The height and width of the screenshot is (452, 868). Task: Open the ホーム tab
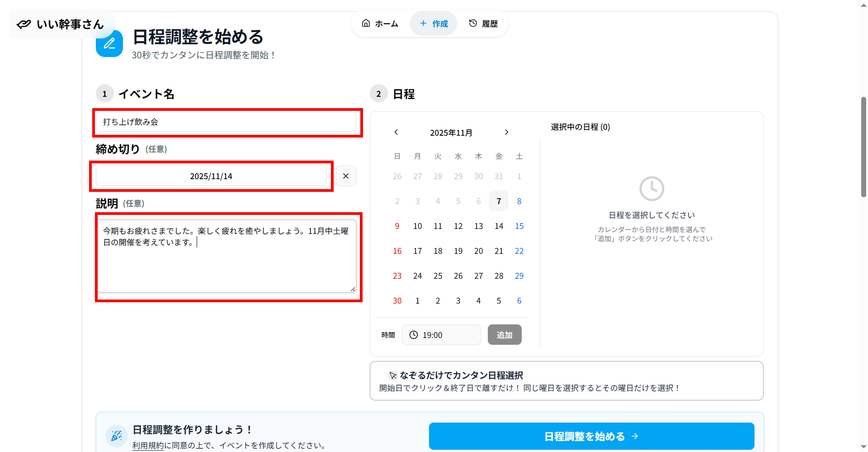(380, 24)
